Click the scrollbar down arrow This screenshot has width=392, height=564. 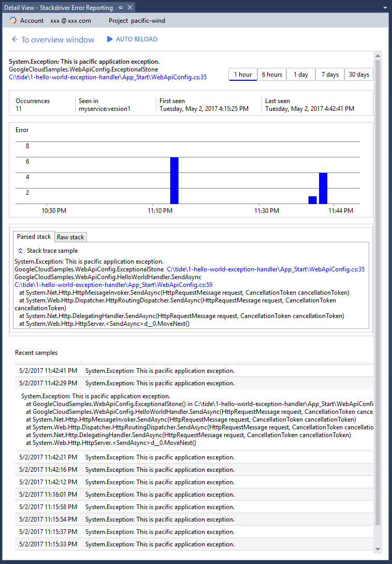pyautogui.click(x=378, y=549)
